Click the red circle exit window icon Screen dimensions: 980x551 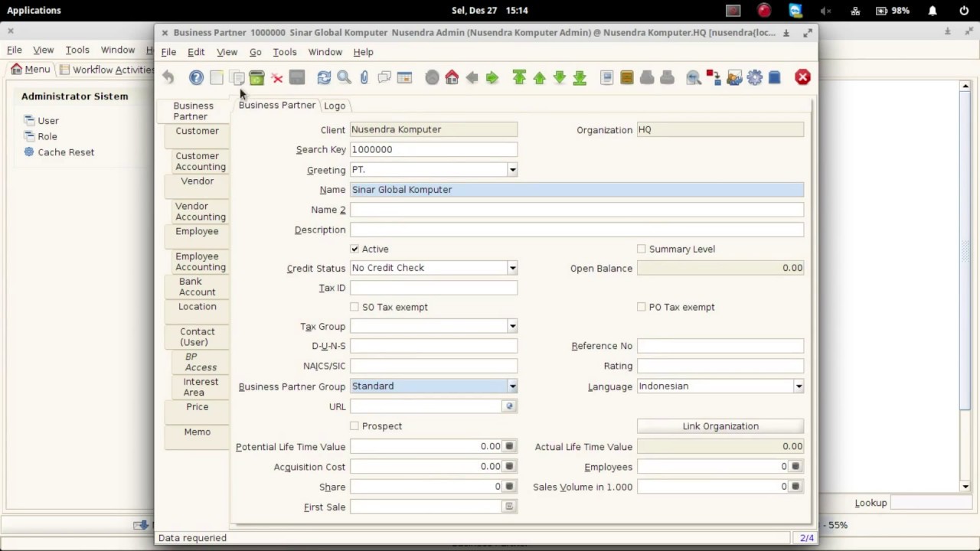[802, 77]
